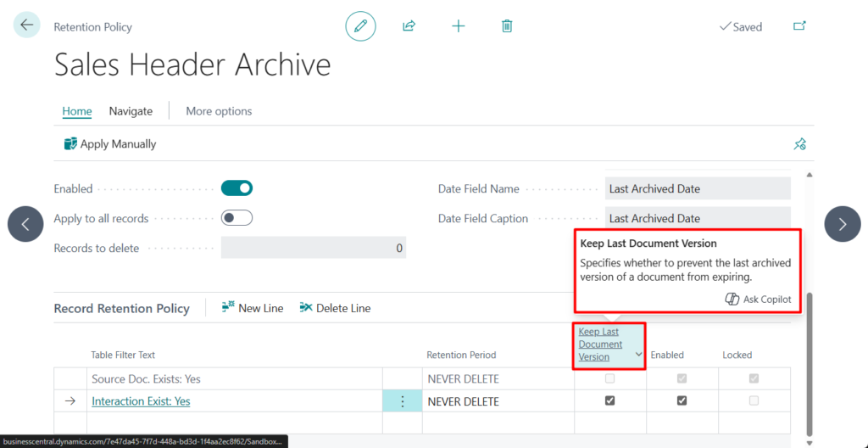The image size is (868, 448).
Task: Click the plus icon to create new
Action: coord(459,26)
